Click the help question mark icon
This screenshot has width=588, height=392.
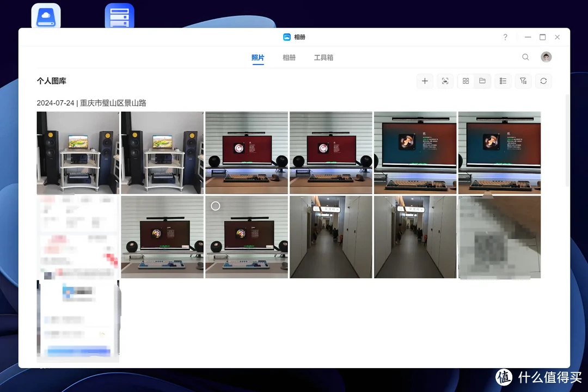click(x=505, y=37)
